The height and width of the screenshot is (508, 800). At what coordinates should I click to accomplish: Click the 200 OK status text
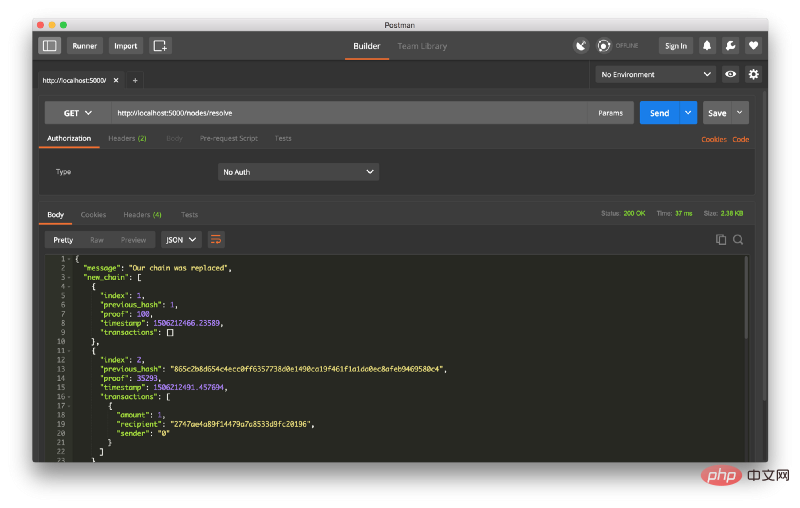(x=634, y=214)
